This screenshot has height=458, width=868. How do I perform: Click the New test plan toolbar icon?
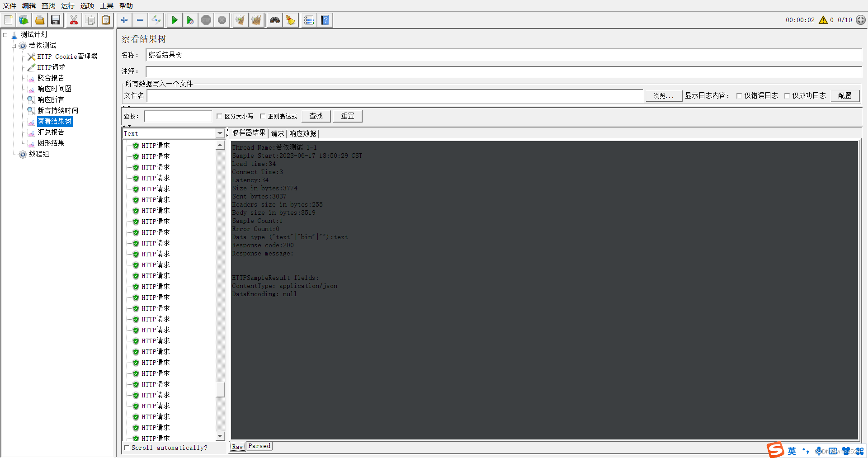8,20
